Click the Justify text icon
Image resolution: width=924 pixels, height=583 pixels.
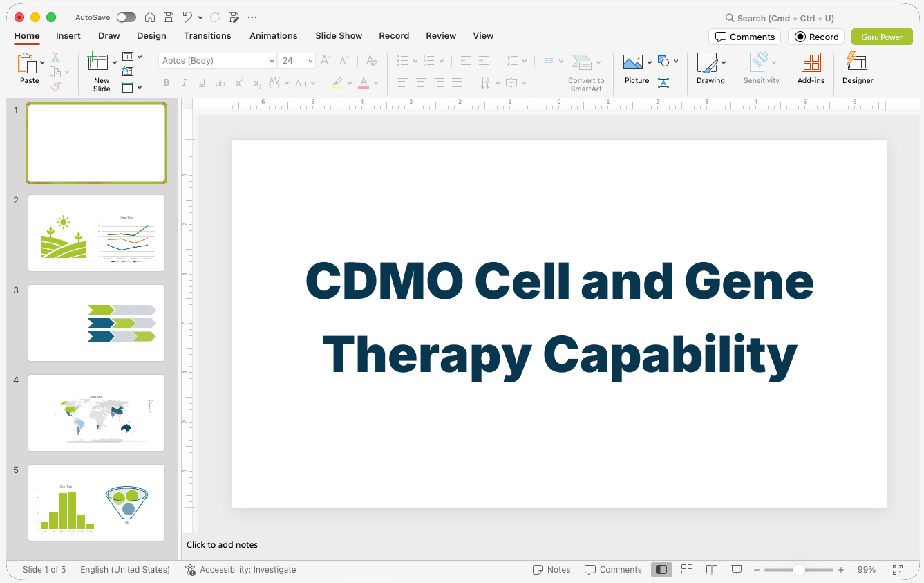coord(456,83)
